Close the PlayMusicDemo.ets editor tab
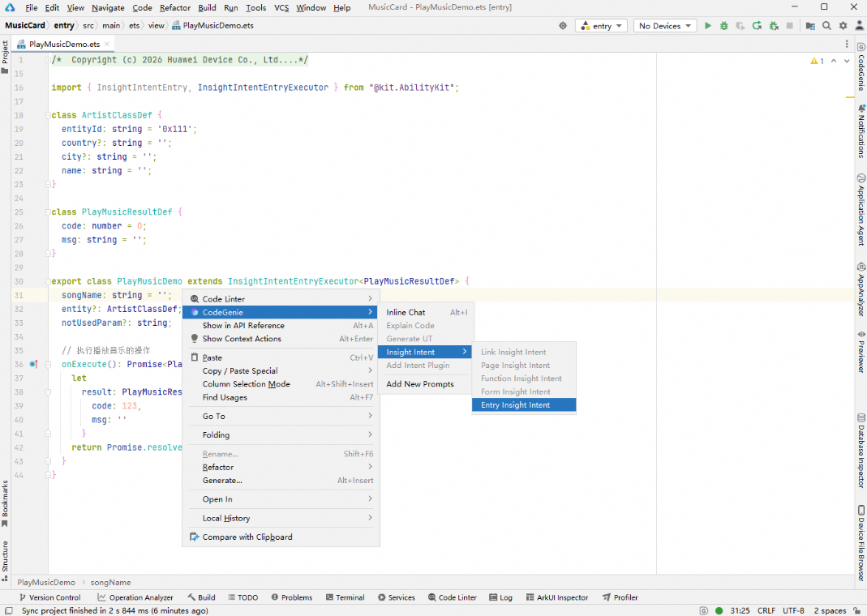867x616 pixels. coord(108,45)
